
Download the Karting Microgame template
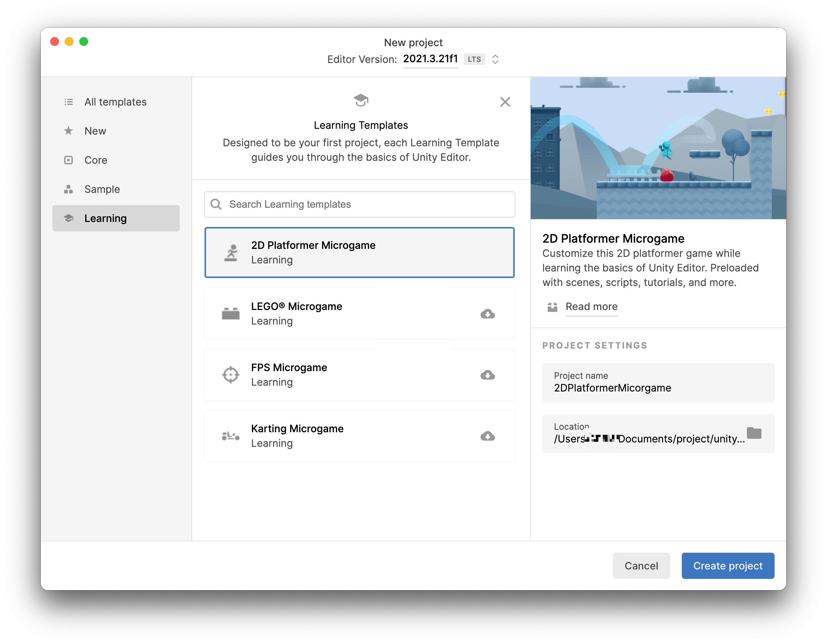click(x=487, y=436)
